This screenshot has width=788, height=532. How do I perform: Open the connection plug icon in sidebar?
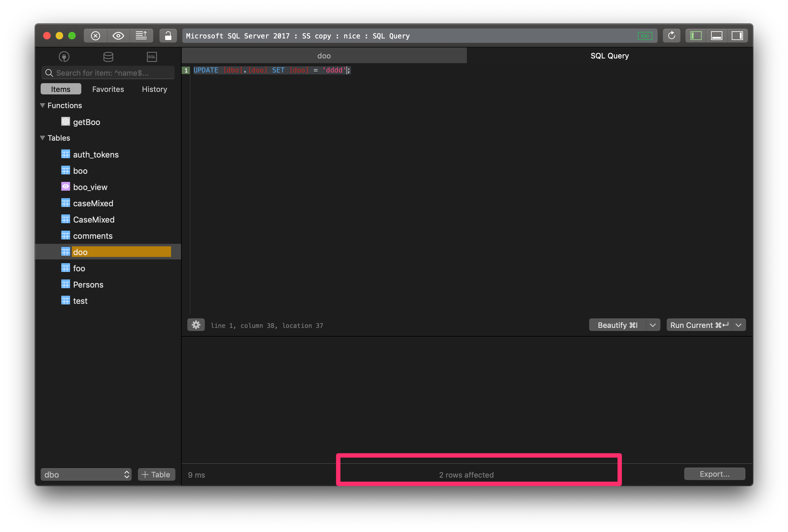(x=64, y=57)
